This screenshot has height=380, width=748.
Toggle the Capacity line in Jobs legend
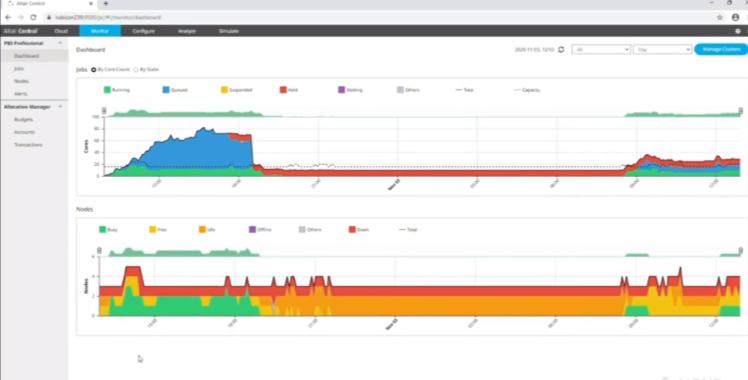[x=527, y=90]
